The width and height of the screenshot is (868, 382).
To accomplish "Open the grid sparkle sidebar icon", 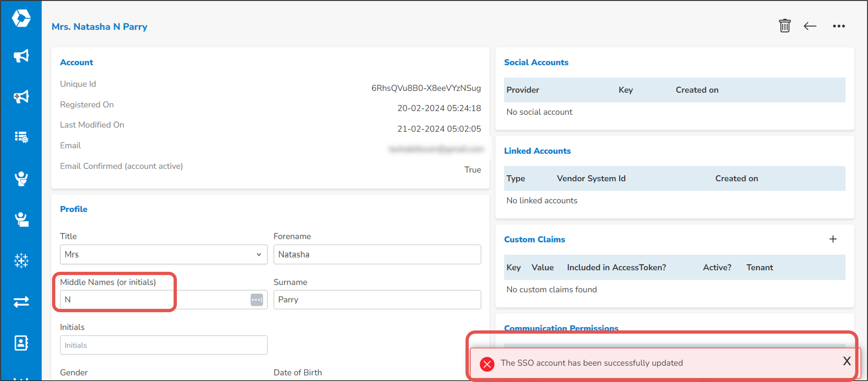I will click(x=21, y=260).
